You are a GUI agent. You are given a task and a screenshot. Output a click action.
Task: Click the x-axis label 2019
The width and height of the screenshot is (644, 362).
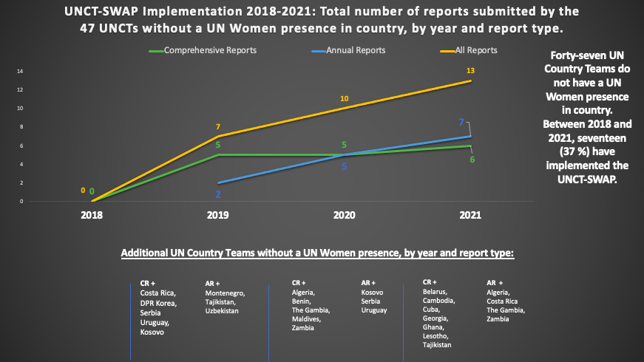[217, 215]
